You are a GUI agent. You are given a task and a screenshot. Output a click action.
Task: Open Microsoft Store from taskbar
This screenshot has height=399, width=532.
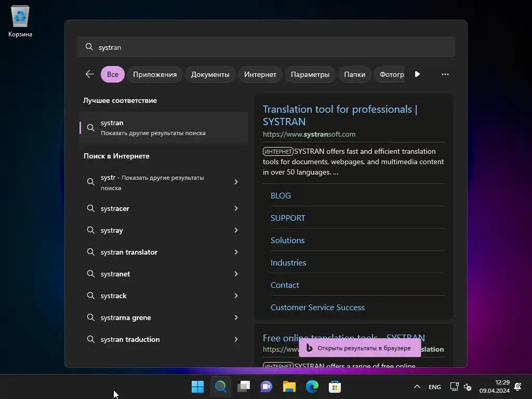tap(335, 387)
